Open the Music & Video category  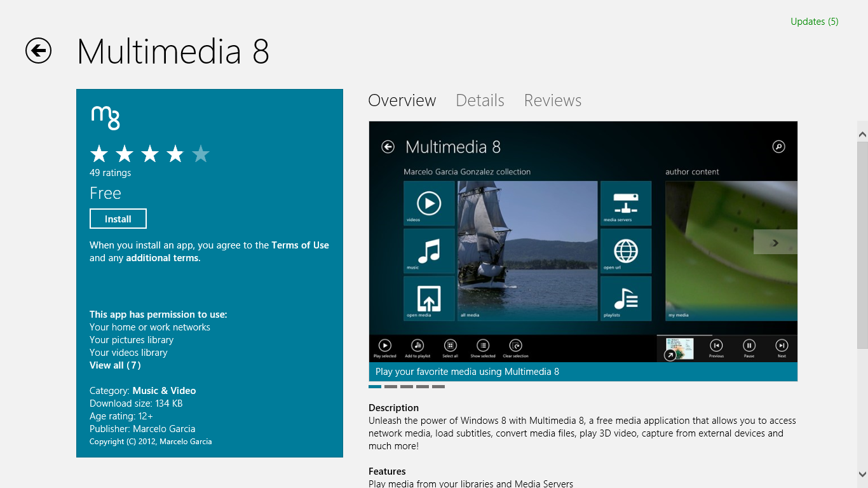pyautogui.click(x=164, y=391)
